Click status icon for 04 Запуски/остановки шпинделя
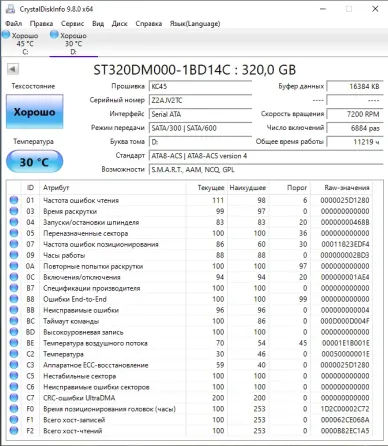Screen dimensions: 388x446 point(14,222)
